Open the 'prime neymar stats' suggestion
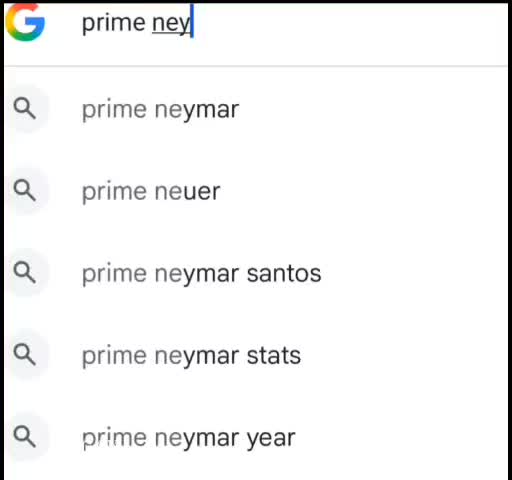The height and width of the screenshot is (480, 512). point(256,355)
